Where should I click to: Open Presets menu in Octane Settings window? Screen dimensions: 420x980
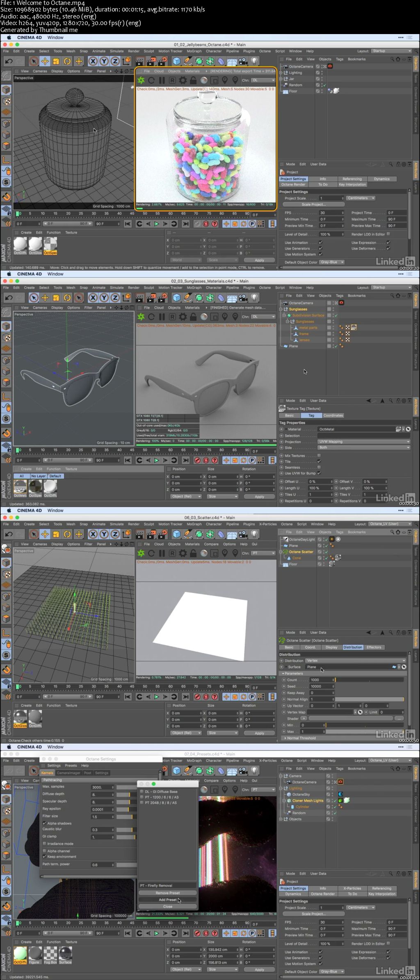[x=71, y=765]
